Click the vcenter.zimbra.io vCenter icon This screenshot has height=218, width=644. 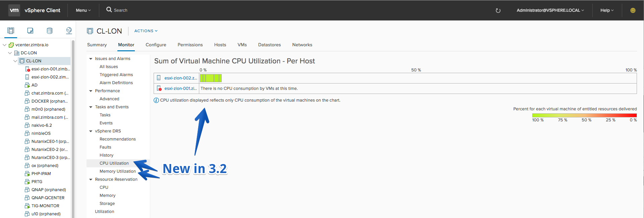pyautogui.click(x=11, y=45)
